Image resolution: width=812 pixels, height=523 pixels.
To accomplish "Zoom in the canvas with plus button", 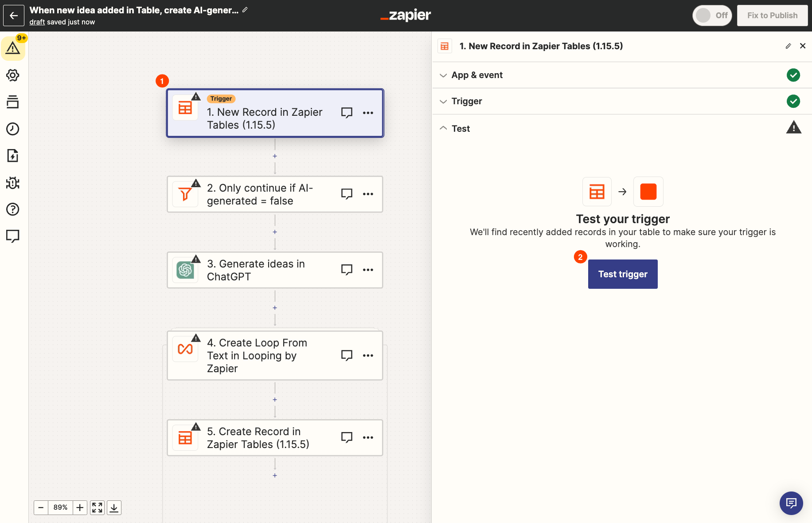I will pyautogui.click(x=80, y=507).
